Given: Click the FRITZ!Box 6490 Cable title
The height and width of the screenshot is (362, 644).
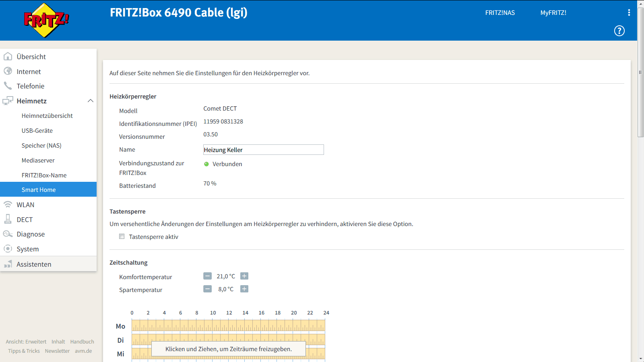Looking at the screenshot, I should pyautogui.click(x=179, y=12).
